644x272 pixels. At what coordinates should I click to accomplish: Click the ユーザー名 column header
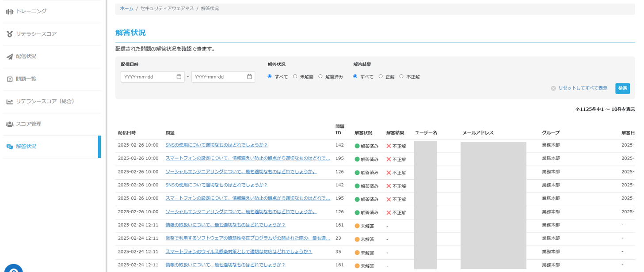click(x=426, y=133)
